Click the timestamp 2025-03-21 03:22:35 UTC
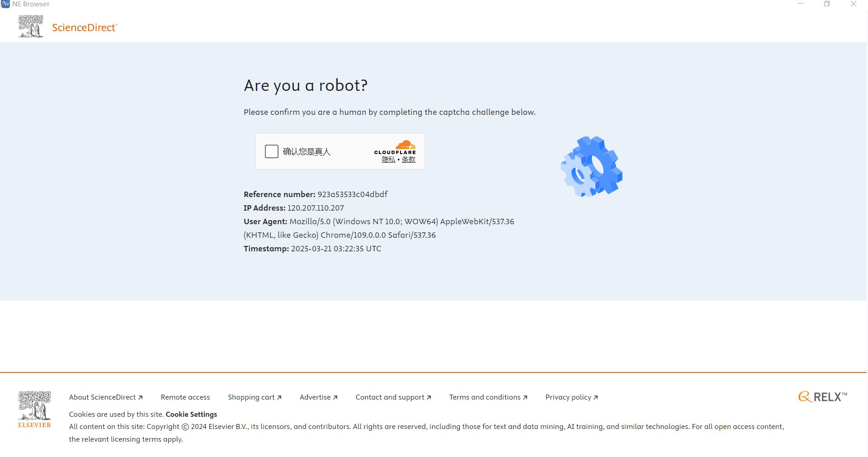The image size is (868, 457). (336, 249)
